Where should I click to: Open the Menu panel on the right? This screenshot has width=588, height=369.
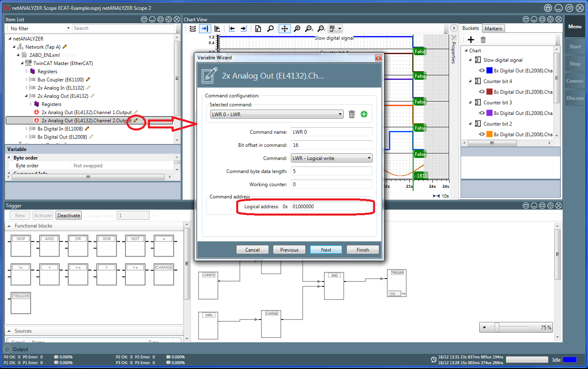tap(575, 27)
